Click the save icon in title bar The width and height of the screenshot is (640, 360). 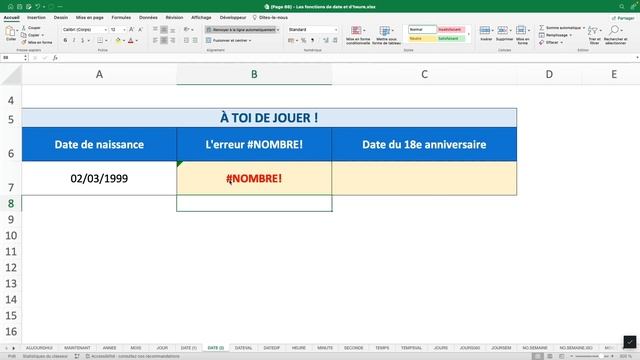click(20, 7)
